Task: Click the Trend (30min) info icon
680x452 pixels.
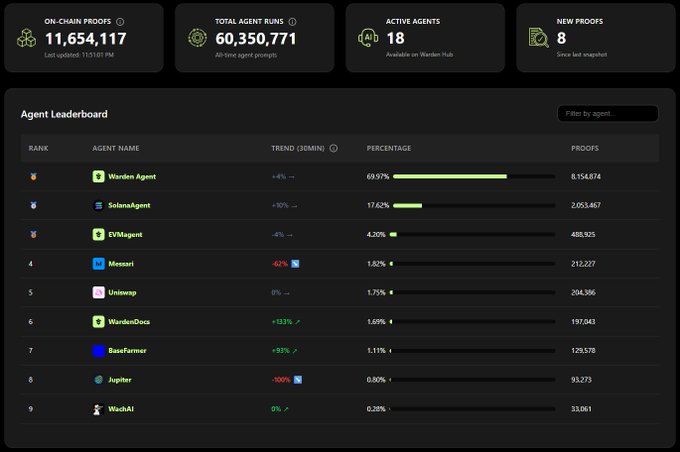Action: [x=333, y=148]
